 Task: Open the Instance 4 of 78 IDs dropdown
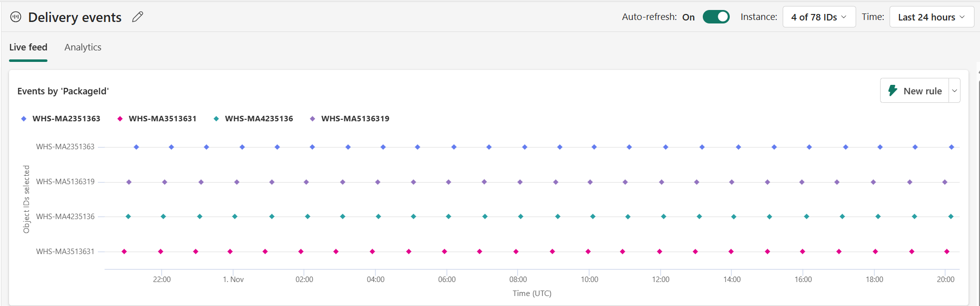point(819,17)
